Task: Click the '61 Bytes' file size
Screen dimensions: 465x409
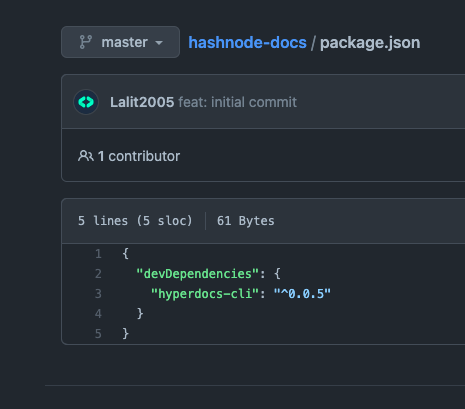Action: pyautogui.click(x=246, y=221)
